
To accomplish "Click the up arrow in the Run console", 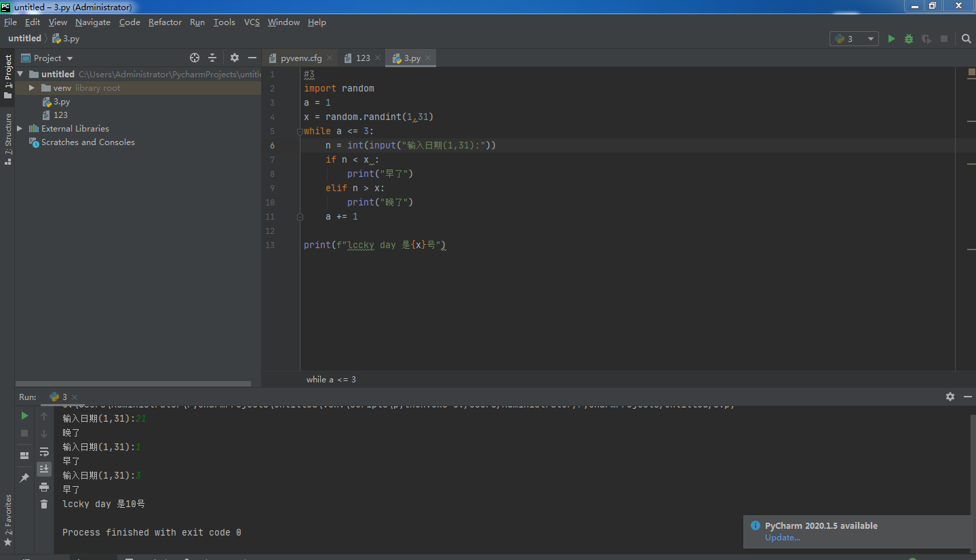I will (44, 416).
